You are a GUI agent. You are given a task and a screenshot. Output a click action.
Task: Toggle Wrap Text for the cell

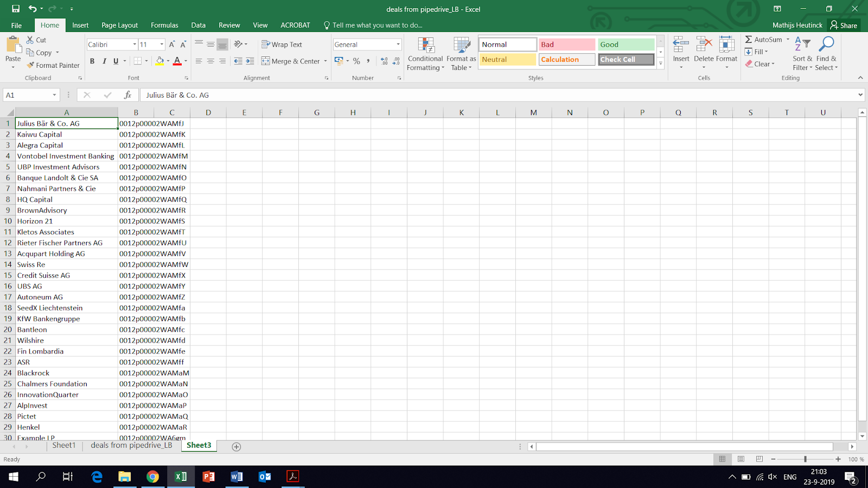282,44
